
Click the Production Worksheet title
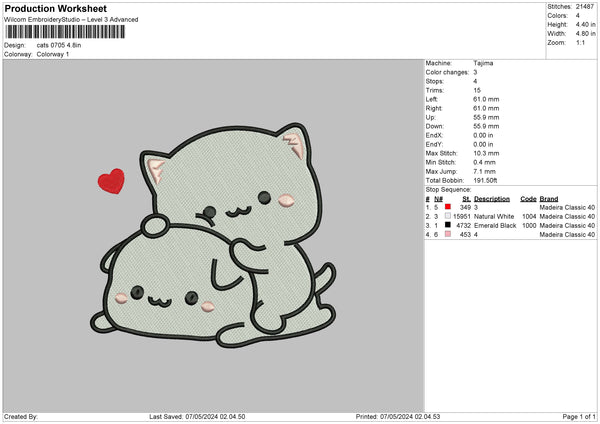coord(56,9)
